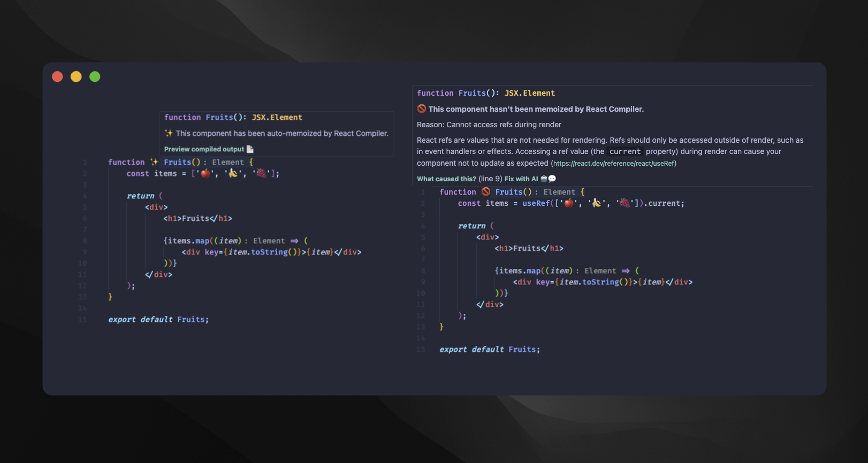This screenshot has width=868, height=463.
Task: Click the red prohibited icon in the not-memoized message
Action: click(x=422, y=109)
